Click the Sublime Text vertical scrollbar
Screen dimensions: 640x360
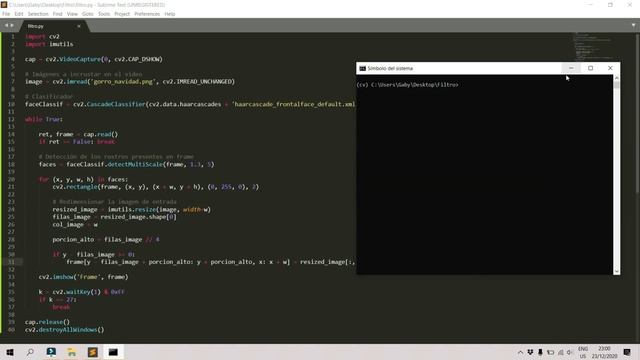638,112
